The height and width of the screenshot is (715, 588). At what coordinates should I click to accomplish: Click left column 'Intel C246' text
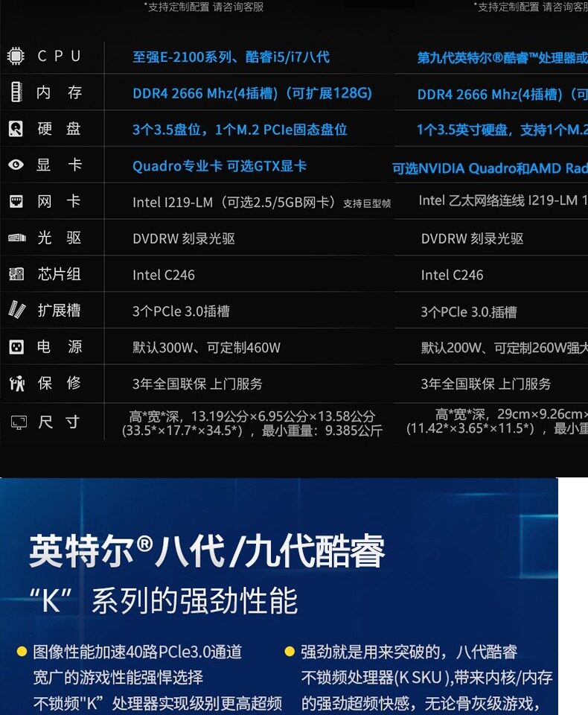pos(164,275)
